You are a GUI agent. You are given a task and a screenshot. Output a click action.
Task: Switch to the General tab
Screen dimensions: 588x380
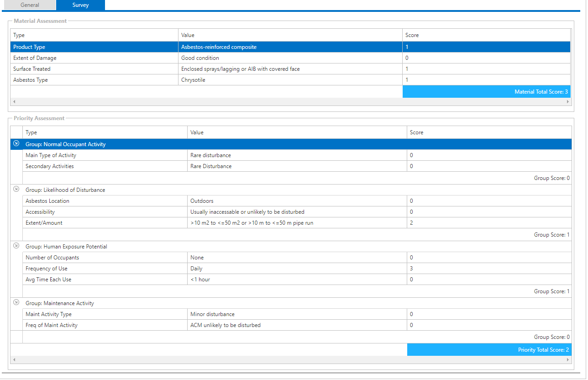(30, 5)
